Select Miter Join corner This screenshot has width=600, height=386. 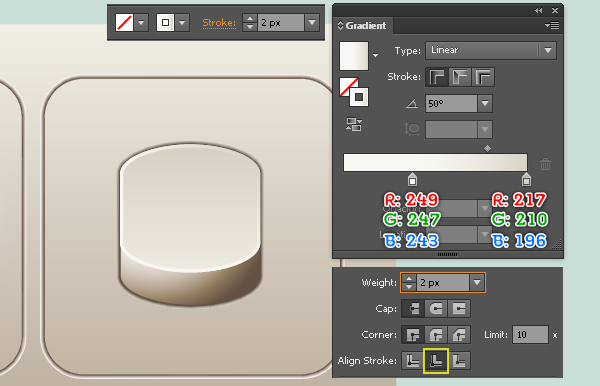[413, 335]
